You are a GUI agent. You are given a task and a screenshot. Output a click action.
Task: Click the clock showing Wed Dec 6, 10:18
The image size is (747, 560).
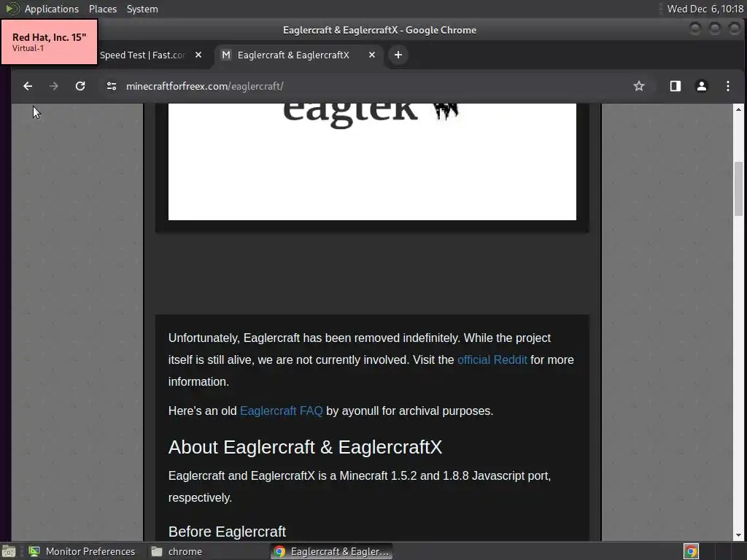point(705,9)
